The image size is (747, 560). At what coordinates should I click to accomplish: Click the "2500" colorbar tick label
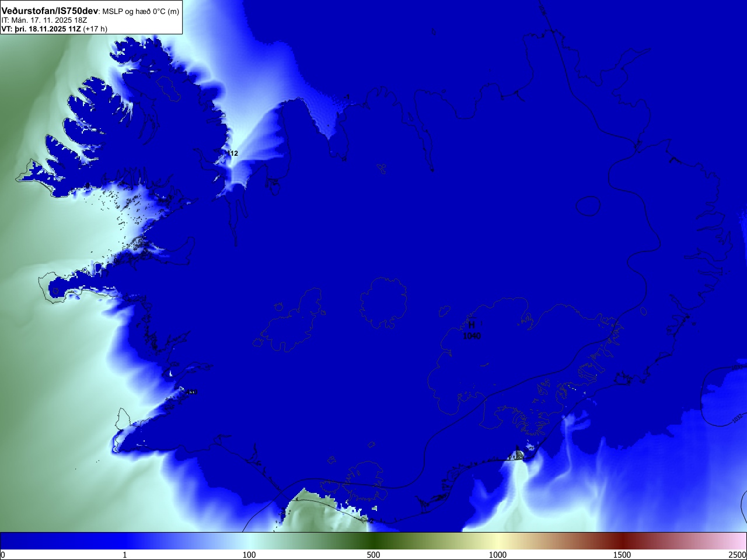click(x=738, y=555)
